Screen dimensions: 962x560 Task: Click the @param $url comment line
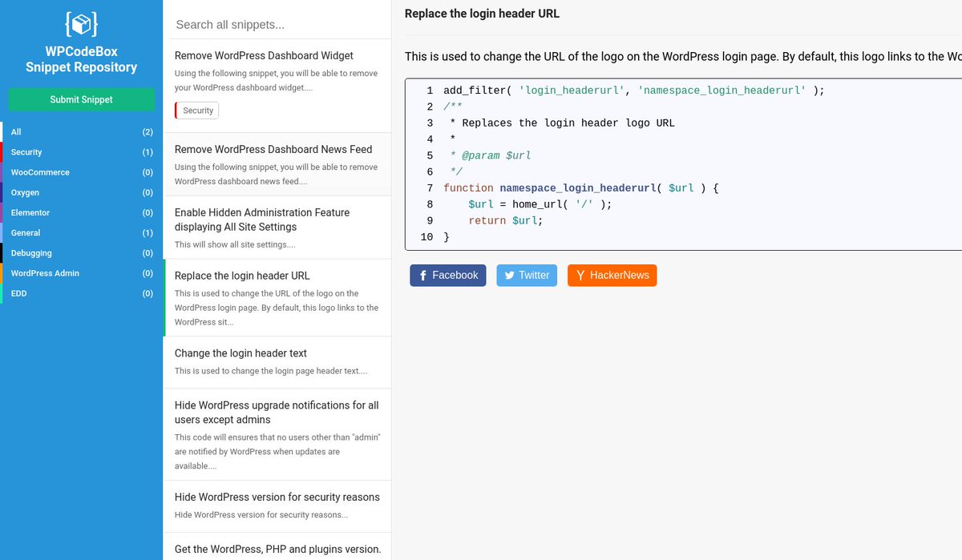point(491,155)
